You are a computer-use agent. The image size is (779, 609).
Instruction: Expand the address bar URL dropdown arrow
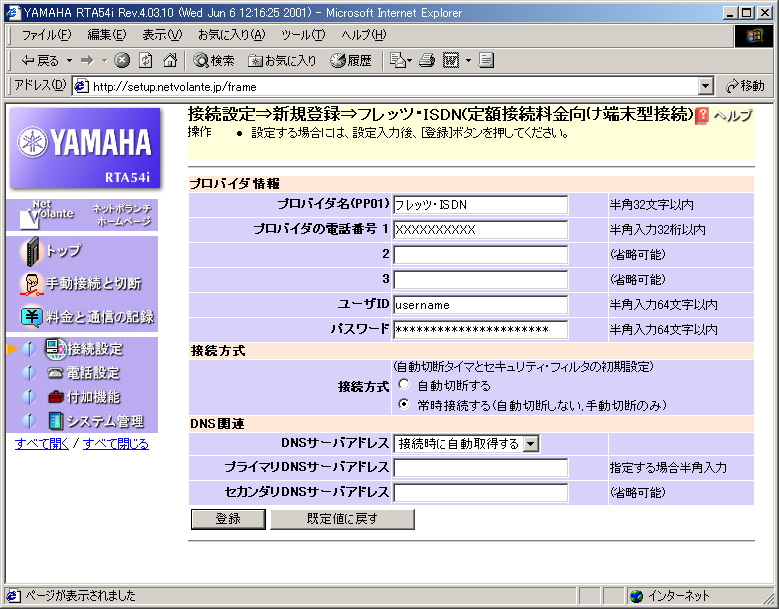[706, 87]
